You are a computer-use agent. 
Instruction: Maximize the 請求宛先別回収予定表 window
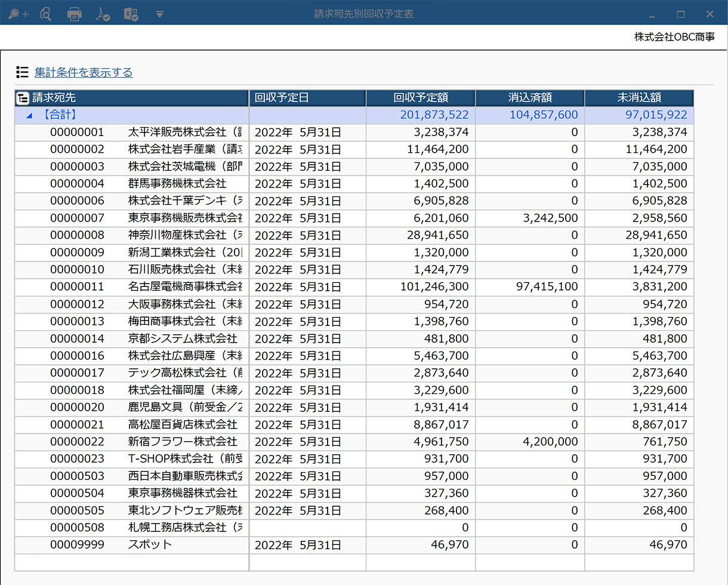tap(681, 14)
